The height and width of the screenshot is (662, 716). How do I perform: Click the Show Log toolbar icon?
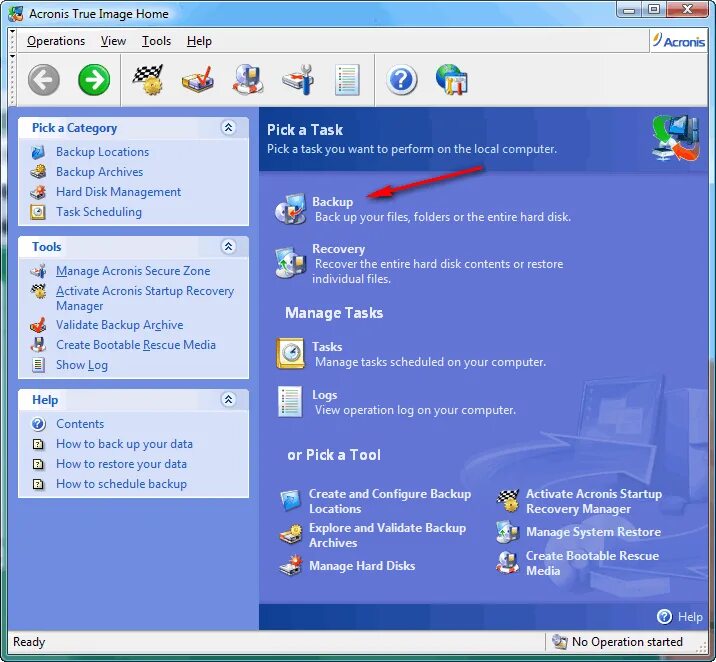click(x=347, y=80)
